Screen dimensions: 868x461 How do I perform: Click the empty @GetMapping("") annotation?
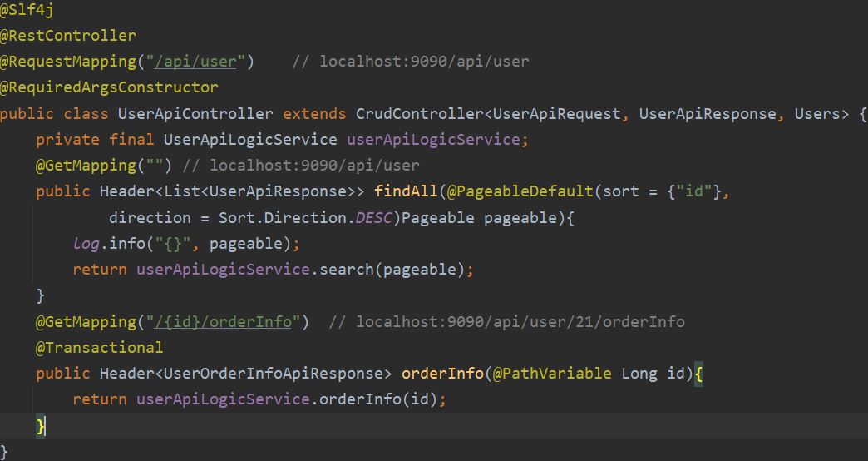pyautogui.click(x=104, y=165)
